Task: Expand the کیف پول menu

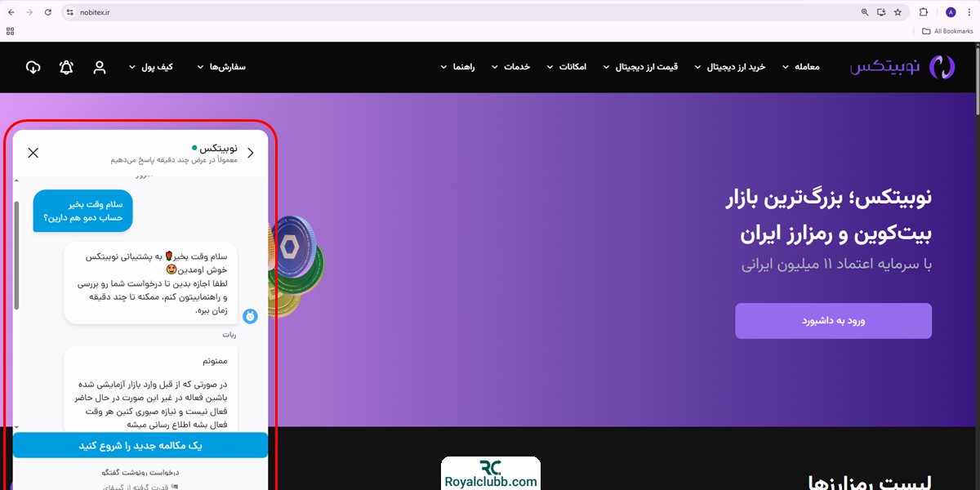Action: 150,67
